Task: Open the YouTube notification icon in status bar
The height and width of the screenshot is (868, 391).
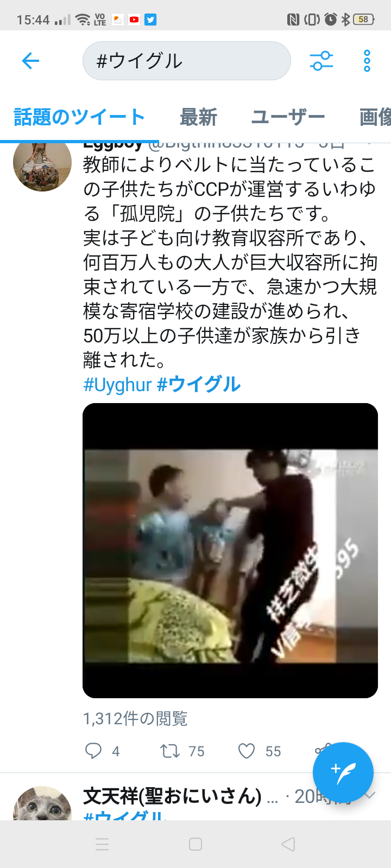Action: (x=134, y=20)
